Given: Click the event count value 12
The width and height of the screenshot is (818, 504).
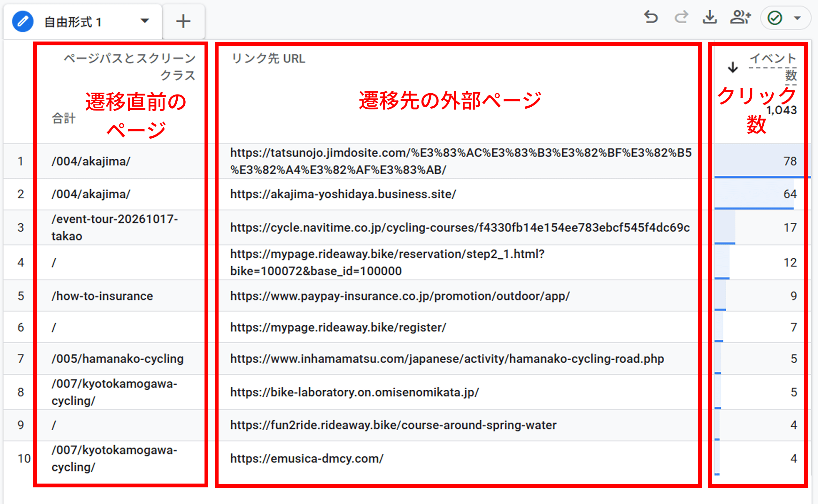Looking at the screenshot, I should click(790, 262).
